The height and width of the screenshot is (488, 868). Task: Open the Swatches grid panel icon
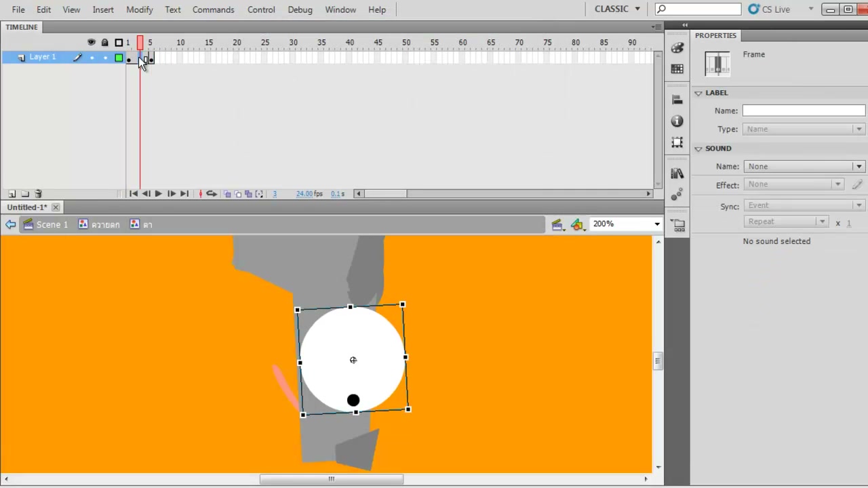677,69
